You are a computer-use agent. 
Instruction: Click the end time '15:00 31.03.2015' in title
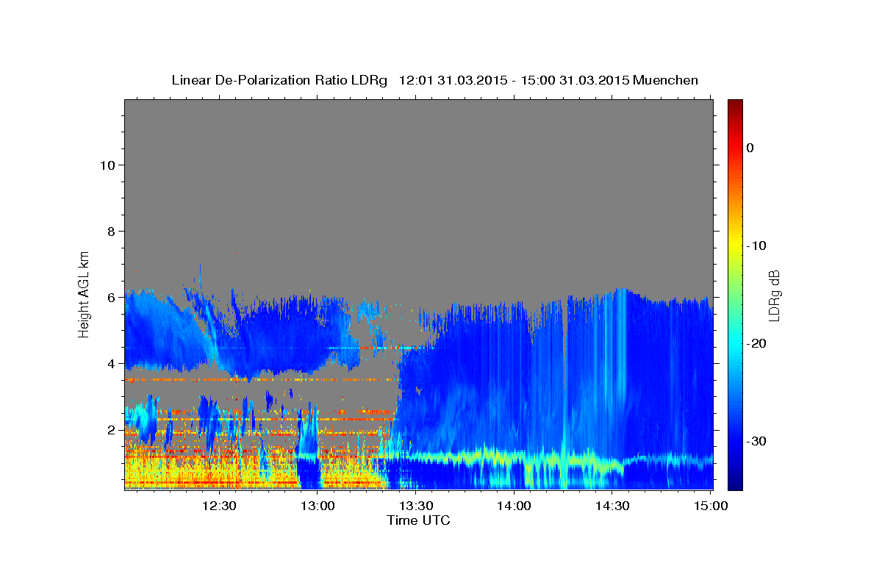pyautogui.click(x=574, y=80)
